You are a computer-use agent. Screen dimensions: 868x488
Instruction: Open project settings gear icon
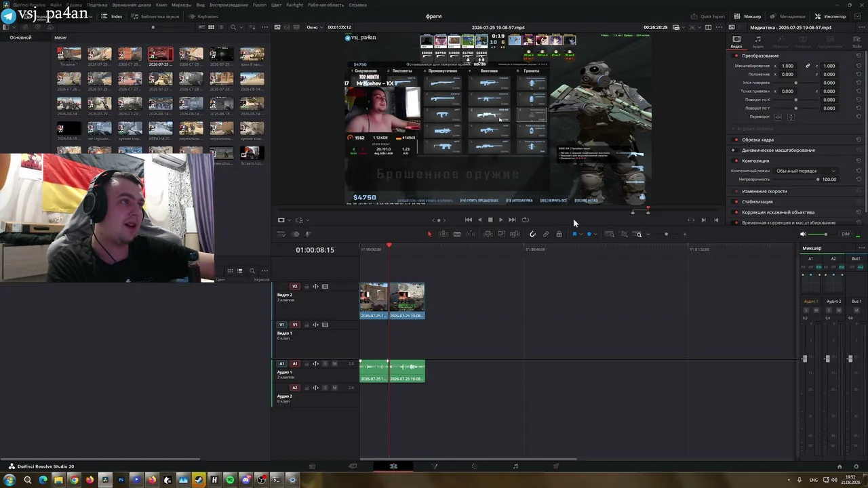tap(858, 466)
